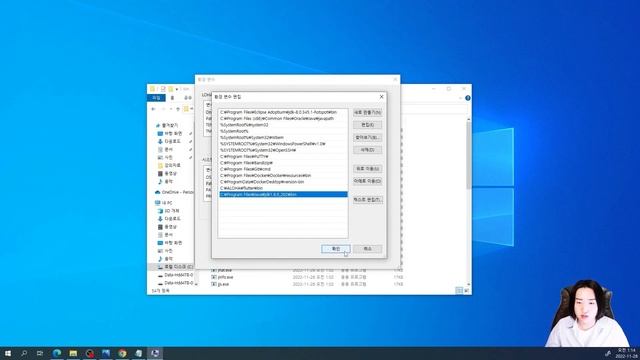Open Task View from the taskbar

(x=40, y=353)
